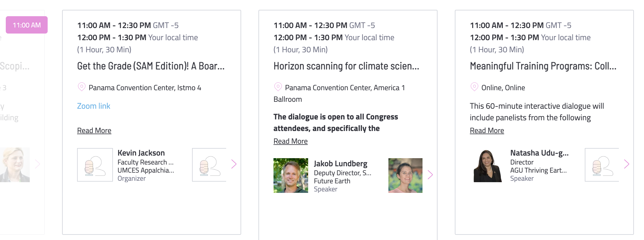The height and width of the screenshot is (240, 644).
Task: Click Jakob Lundberg's photo
Action: 291,176
